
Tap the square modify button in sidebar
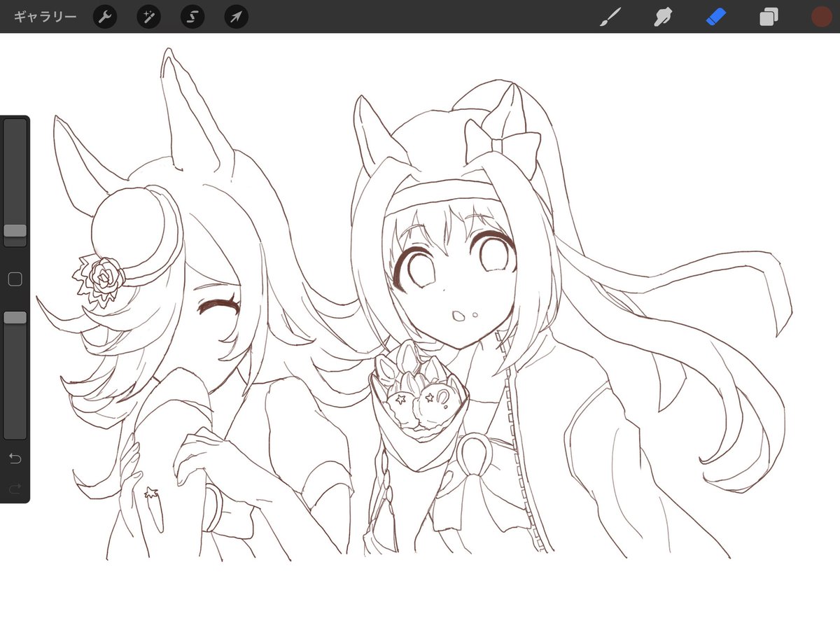[x=15, y=279]
